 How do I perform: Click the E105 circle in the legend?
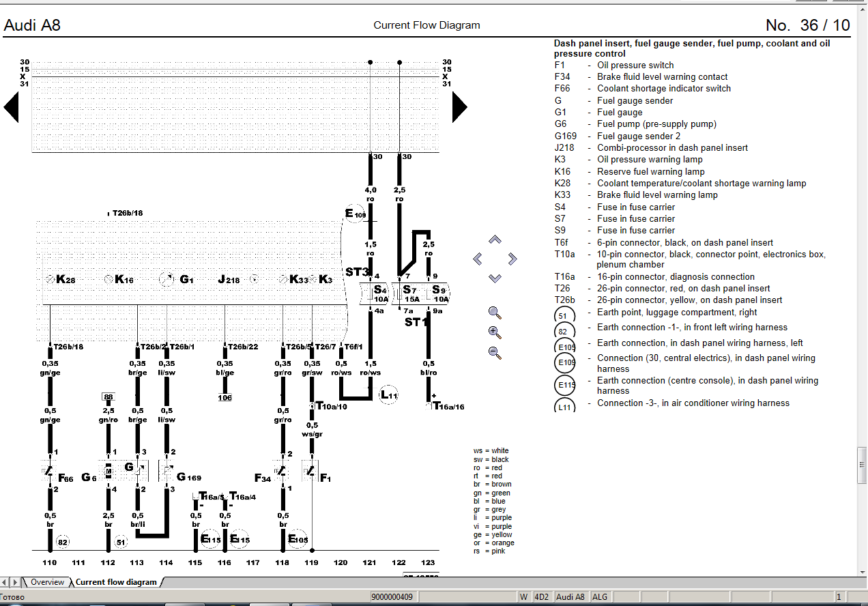click(x=565, y=346)
